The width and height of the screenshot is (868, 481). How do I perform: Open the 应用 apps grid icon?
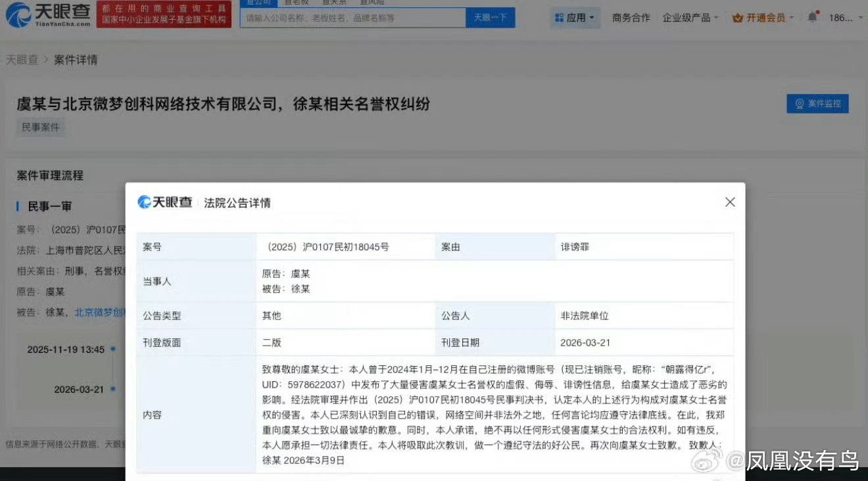coord(559,17)
